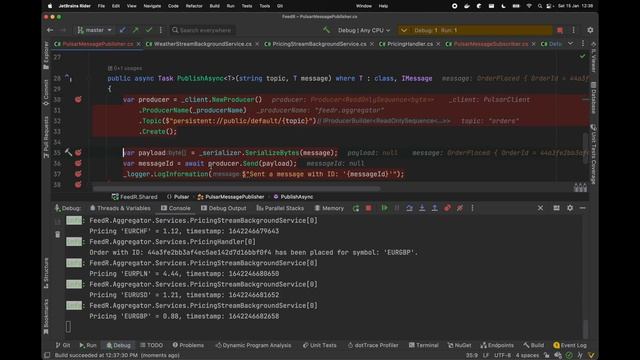Click PublishAsync method breadcrumb
Viewport: 640px width, 360px height.
click(x=293, y=197)
